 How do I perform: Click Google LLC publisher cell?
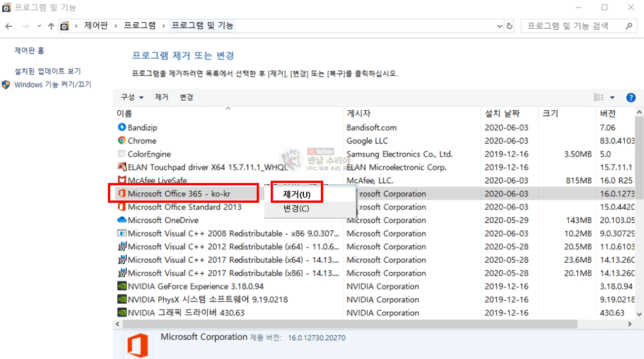coord(367,140)
